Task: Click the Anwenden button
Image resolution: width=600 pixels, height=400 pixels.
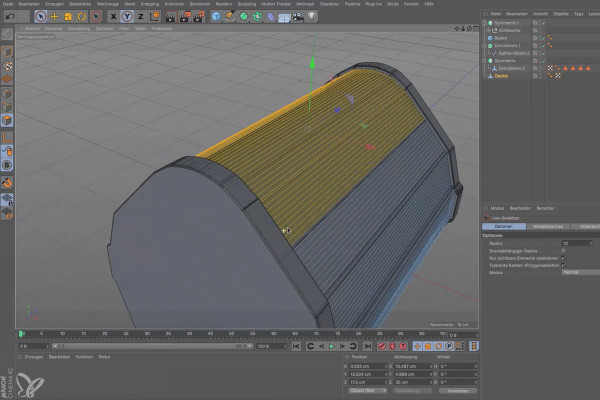Action: pyautogui.click(x=458, y=391)
